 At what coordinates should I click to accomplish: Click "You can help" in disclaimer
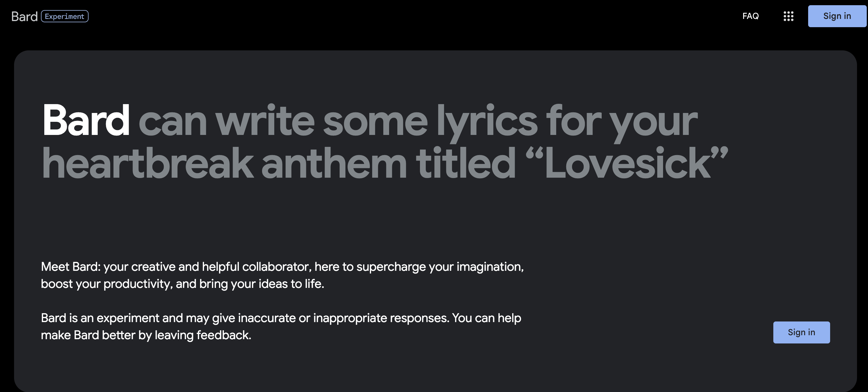click(486, 318)
